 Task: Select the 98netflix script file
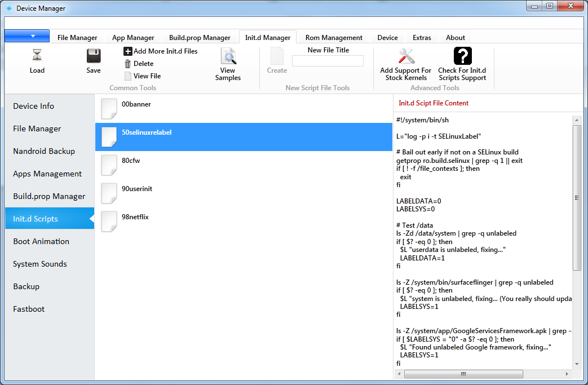pyautogui.click(x=135, y=217)
